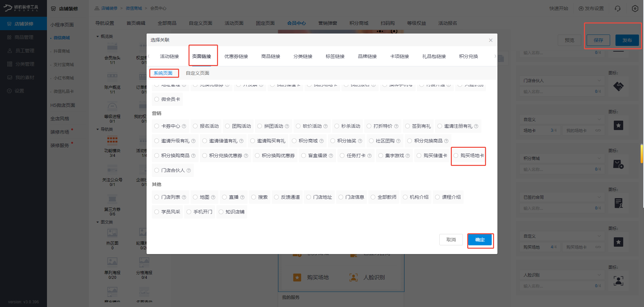This screenshot has height=307, width=644.
Task: Switch to the 自定义页面 tab
Action: (x=198, y=73)
